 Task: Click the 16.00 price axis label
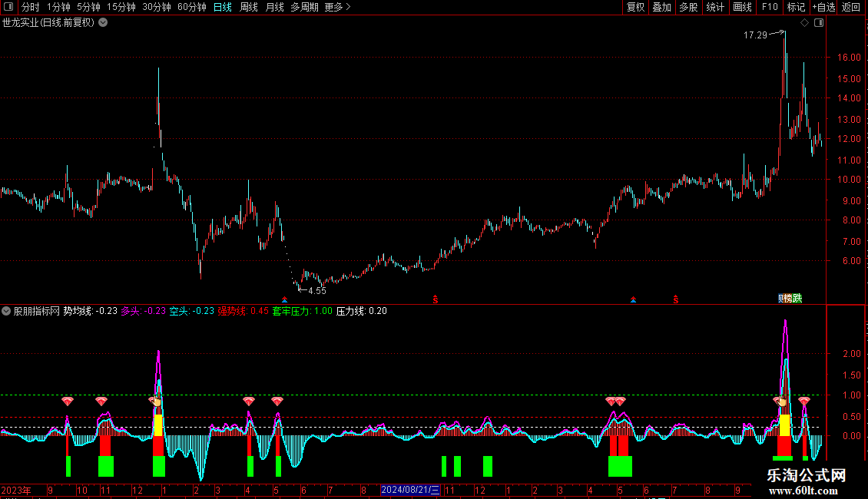[x=849, y=58]
